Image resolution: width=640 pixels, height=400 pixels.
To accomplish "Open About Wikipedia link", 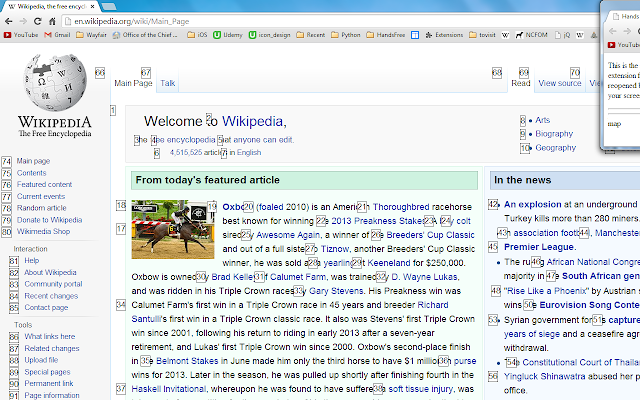I will 50,272.
